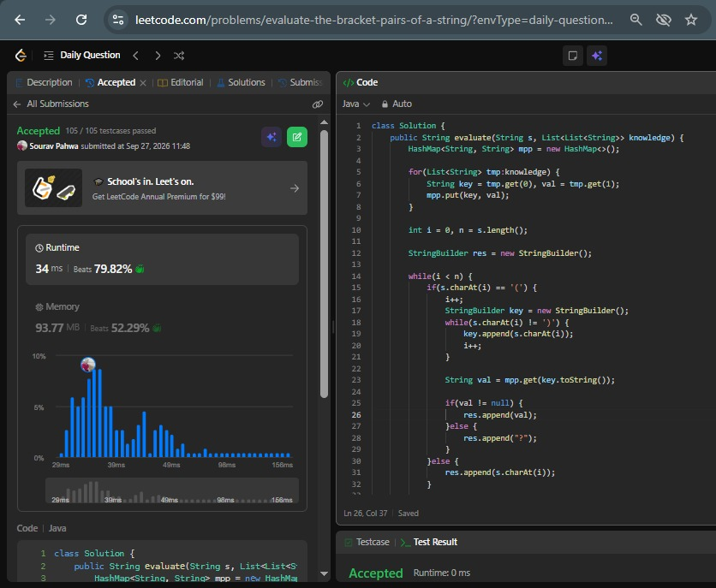Open the Daily Question problem list
The height and width of the screenshot is (588, 716).
coord(81,55)
